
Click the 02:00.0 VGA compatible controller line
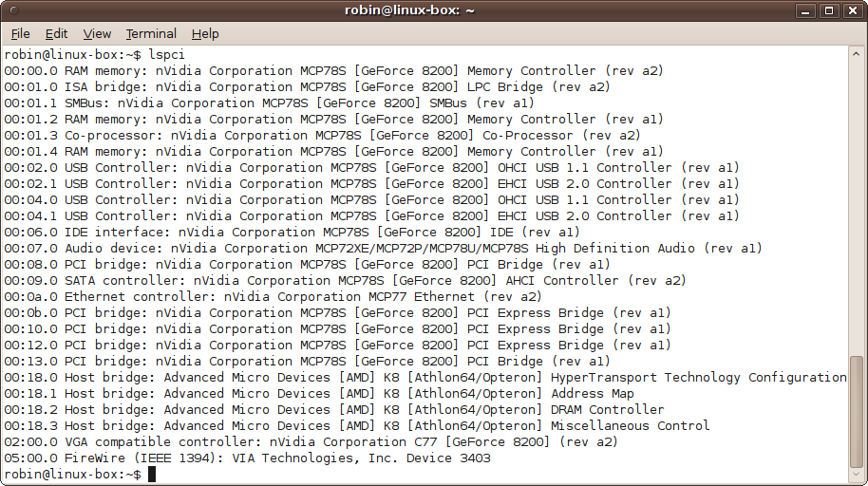(311, 441)
